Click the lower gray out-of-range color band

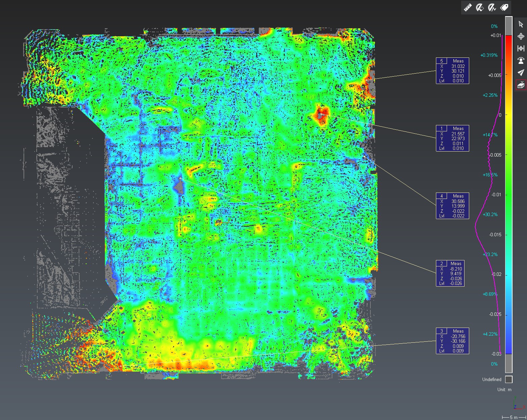(x=509, y=363)
